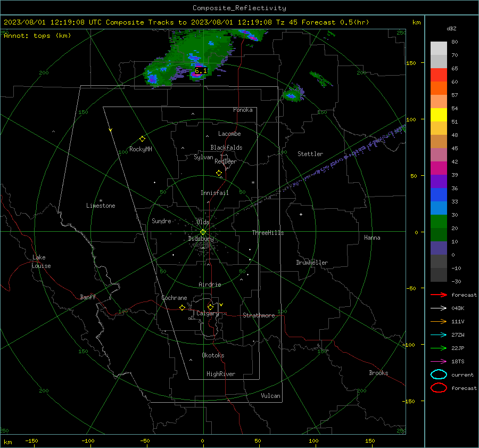Click the Innisfail city label

pyautogui.click(x=214, y=193)
